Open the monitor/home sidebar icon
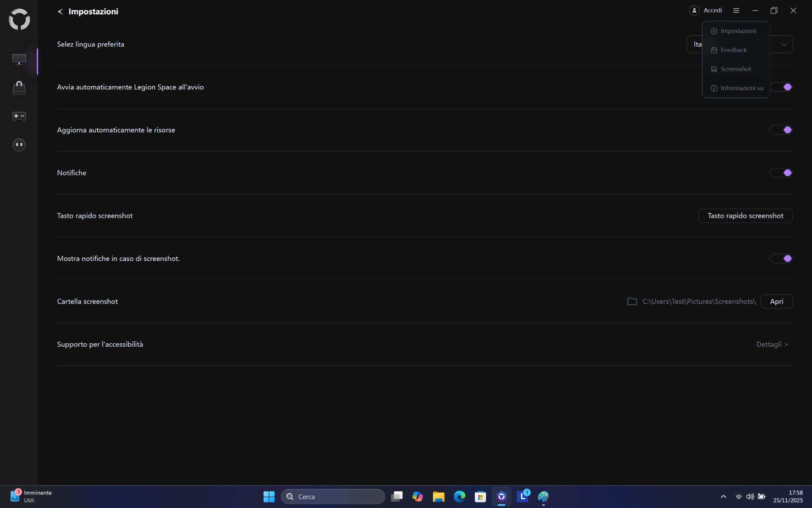 [x=19, y=59]
